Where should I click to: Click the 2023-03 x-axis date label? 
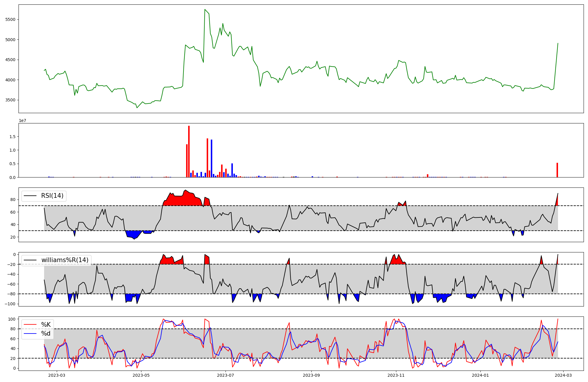pyautogui.click(x=56, y=375)
